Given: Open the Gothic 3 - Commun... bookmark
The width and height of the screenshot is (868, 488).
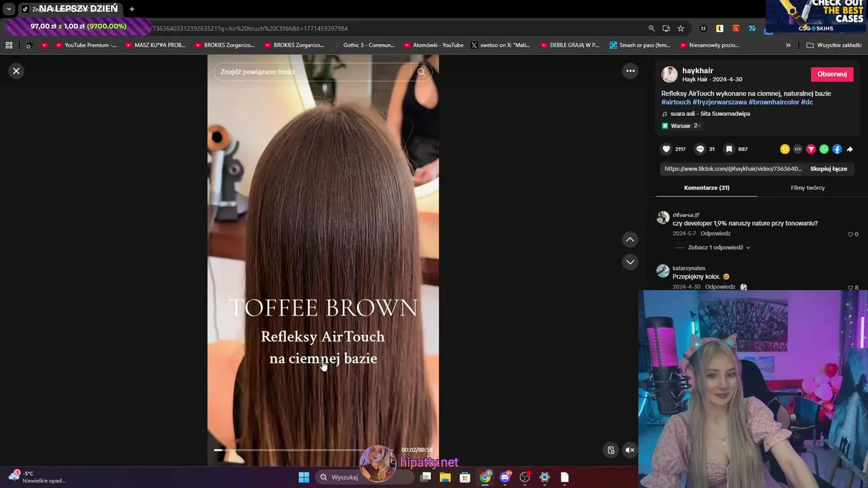Looking at the screenshot, I should click(x=363, y=45).
